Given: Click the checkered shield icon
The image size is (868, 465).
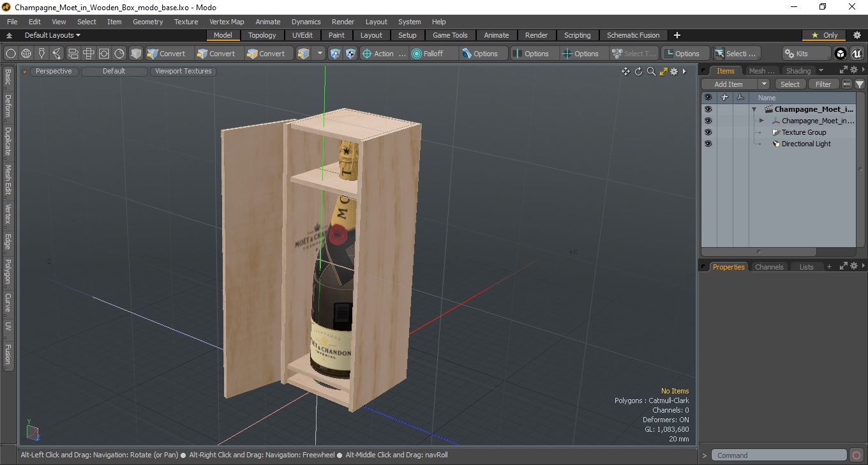Looking at the screenshot, I should pos(350,54).
